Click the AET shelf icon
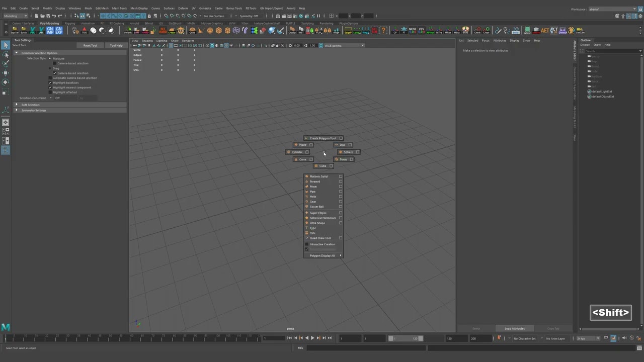The image size is (644, 362). click(x=545, y=31)
